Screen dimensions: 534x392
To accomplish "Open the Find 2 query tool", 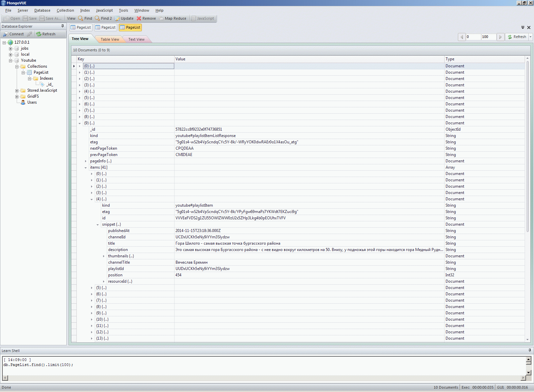I will [103, 18].
